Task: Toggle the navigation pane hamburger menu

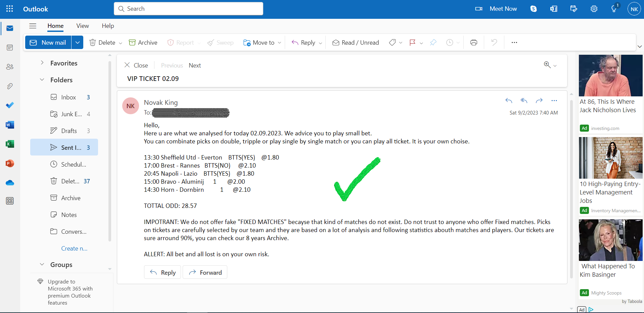Action: 33,26
